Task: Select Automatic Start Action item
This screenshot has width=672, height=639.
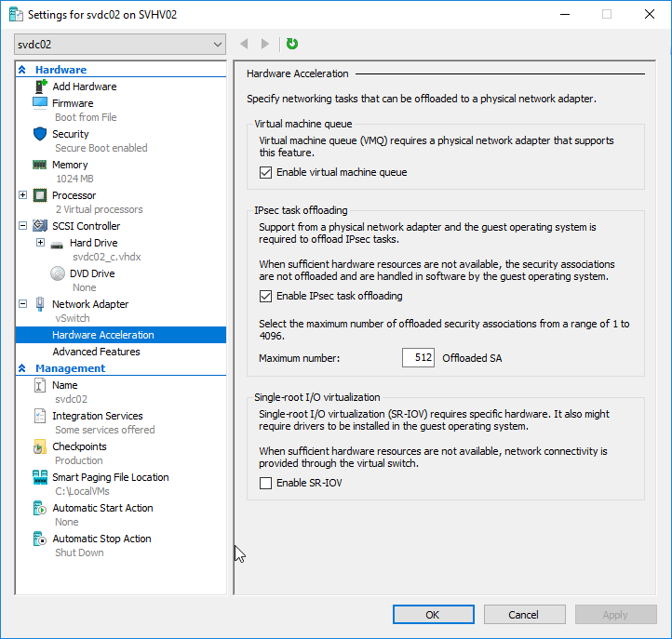Action: tap(103, 508)
